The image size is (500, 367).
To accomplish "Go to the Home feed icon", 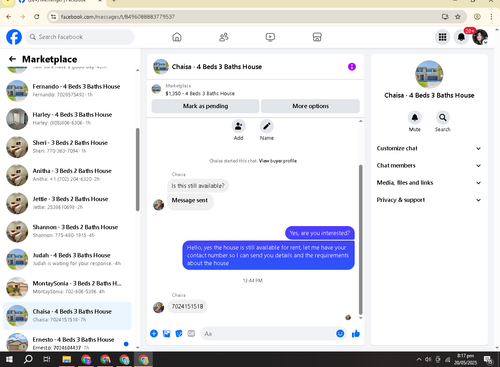I will (177, 37).
